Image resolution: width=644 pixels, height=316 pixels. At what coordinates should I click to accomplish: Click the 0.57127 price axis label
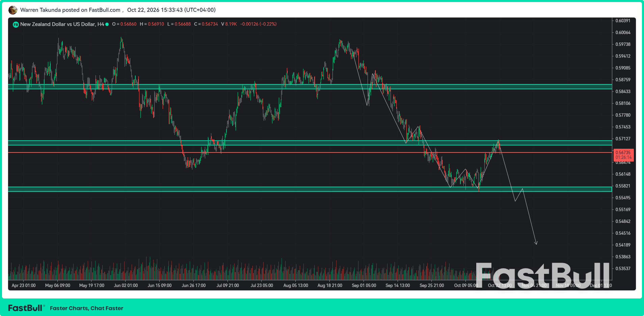coord(623,139)
